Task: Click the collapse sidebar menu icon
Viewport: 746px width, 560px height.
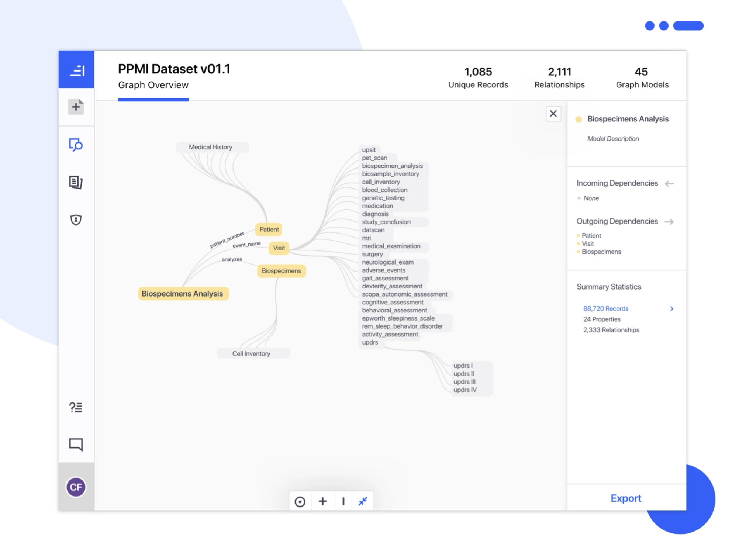Action: [77, 70]
